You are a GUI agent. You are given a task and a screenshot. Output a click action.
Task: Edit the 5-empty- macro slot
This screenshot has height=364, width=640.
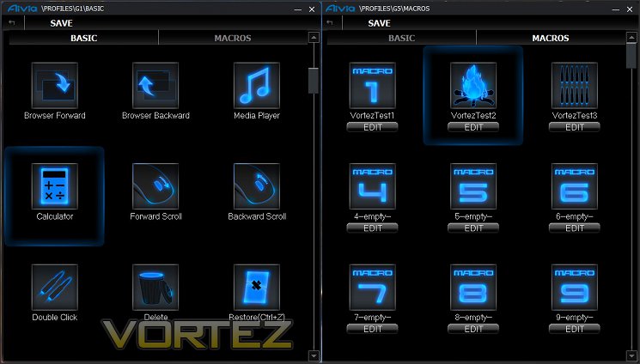[x=473, y=228]
